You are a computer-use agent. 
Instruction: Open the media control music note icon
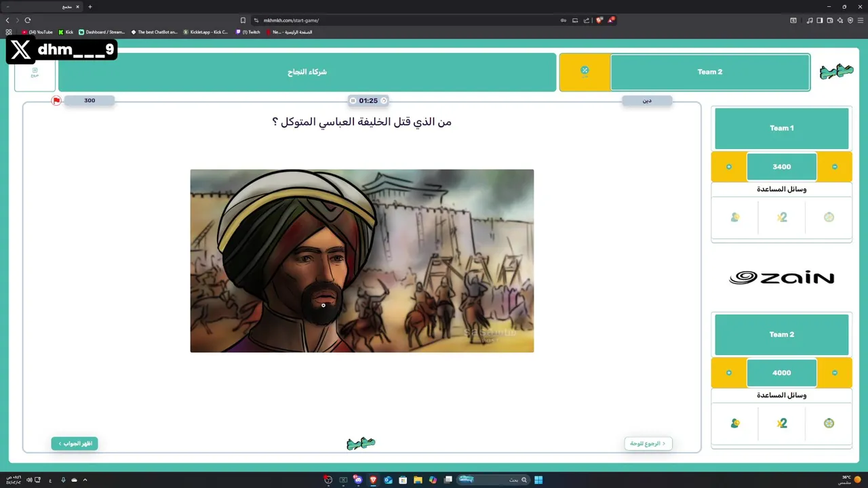click(x=810, y=20)
